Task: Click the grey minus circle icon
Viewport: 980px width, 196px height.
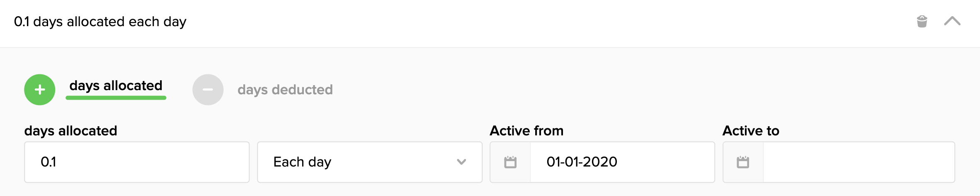Action: click(208, 90)
